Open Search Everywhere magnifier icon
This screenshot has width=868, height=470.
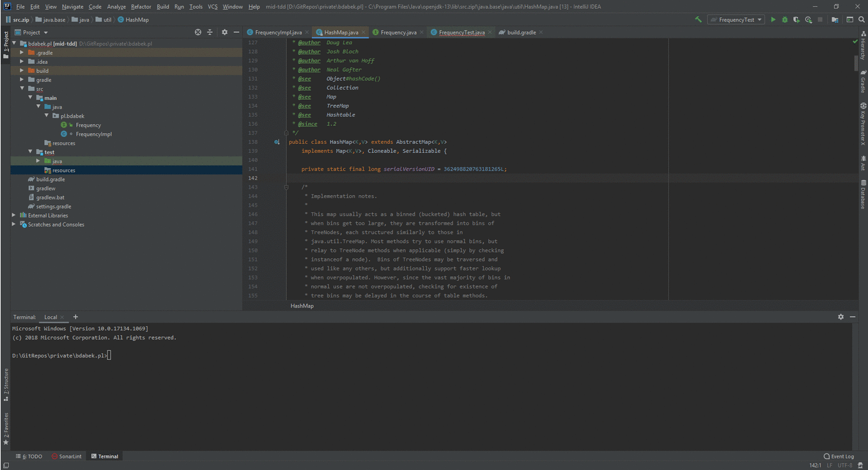coord(861,20)
